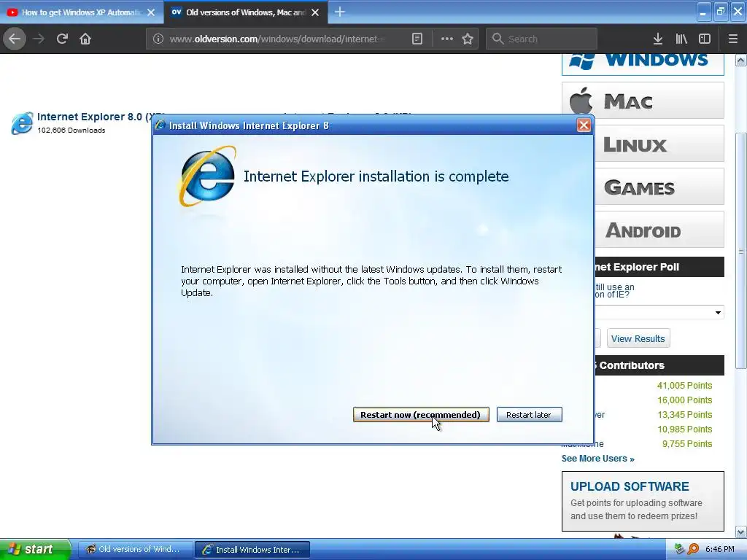Screen dimensions: 747x560
Task: Open the Firefox home icon
Action: (x=85, y=39)
